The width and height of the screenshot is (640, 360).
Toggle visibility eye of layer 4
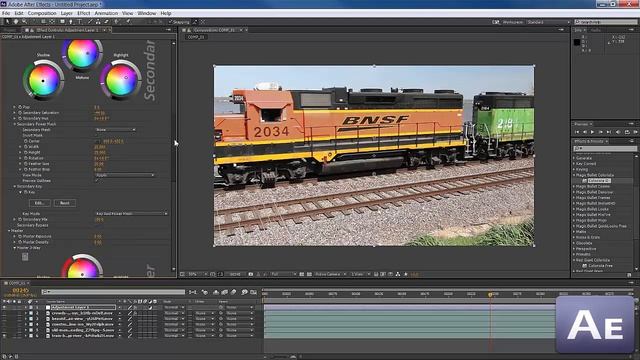[x=4, y=324]
